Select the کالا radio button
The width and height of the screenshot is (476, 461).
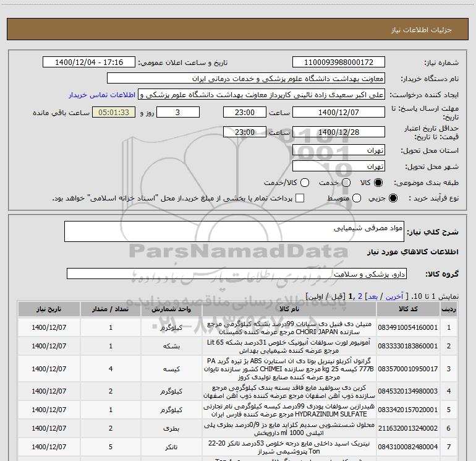click(x=378, y=183)
